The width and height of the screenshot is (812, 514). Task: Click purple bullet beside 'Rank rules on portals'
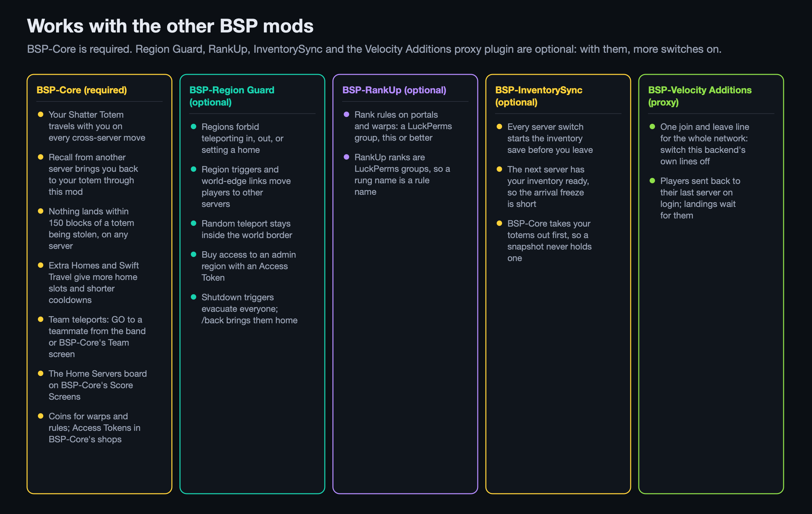[346, 114]
